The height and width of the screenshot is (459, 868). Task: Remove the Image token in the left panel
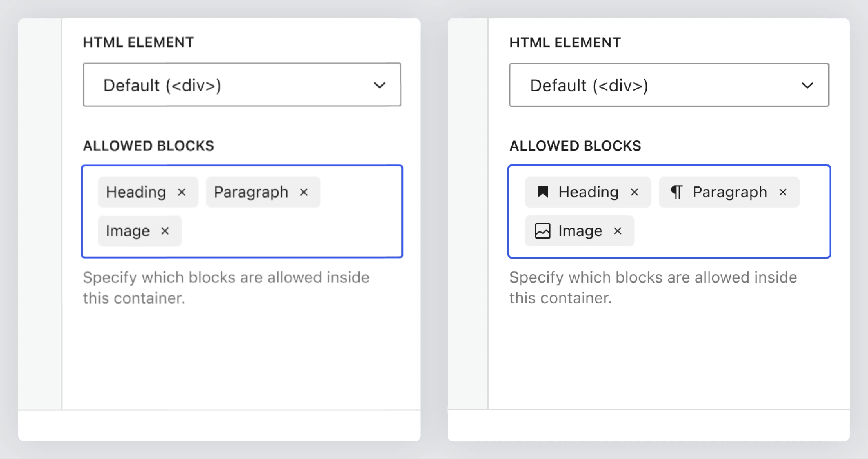165,231
